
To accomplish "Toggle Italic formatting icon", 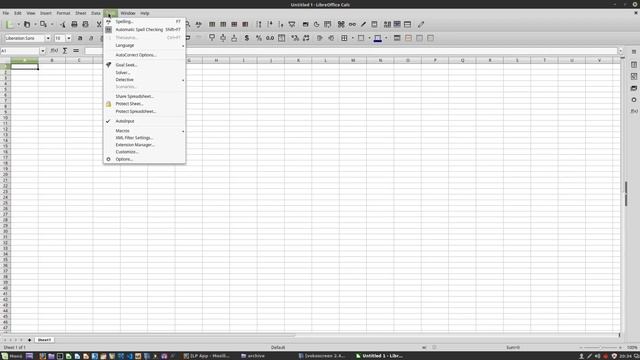I will pyautogui.click(x=91, y=38).
